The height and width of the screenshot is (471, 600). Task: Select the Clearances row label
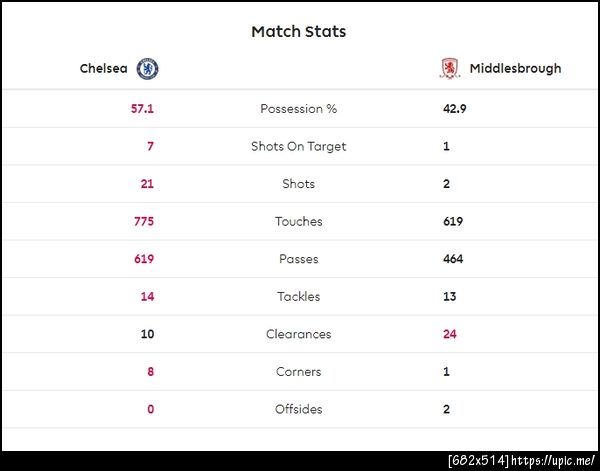298,334
